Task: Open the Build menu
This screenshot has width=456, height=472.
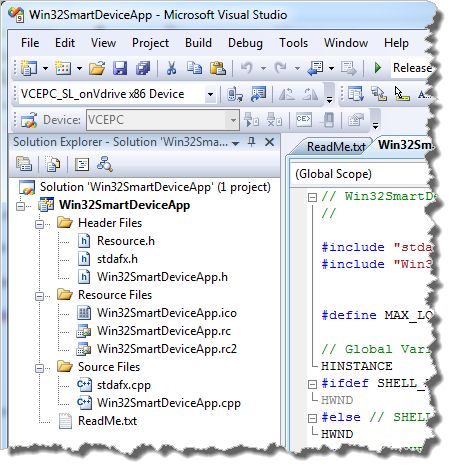Action: 198,43
